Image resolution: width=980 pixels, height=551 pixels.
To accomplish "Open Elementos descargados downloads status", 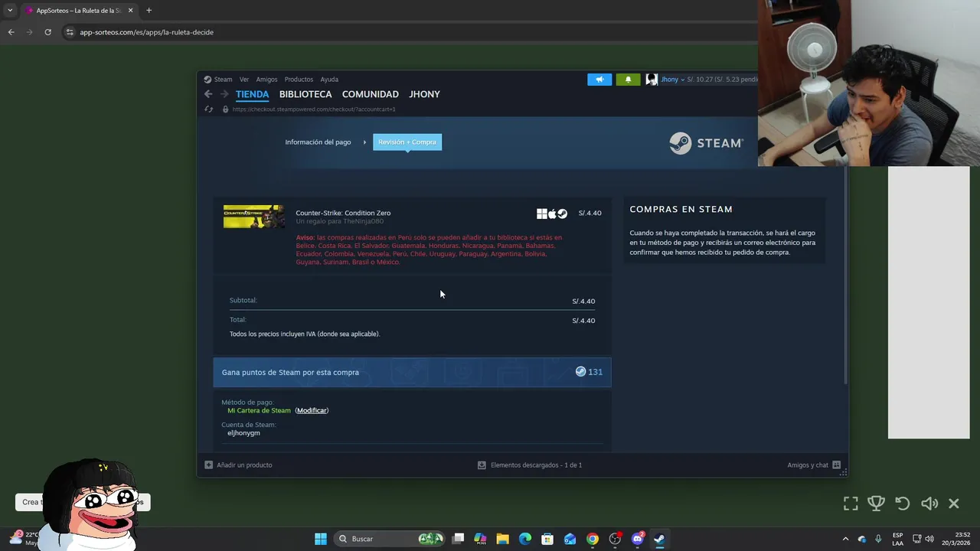I will tap(530, 465).
